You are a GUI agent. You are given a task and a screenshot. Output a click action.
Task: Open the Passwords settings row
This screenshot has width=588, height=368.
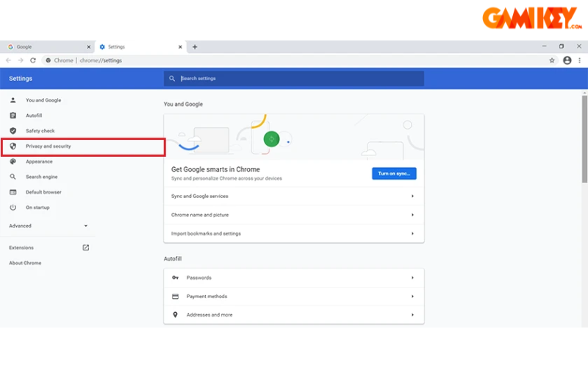(x=293, y=278)
